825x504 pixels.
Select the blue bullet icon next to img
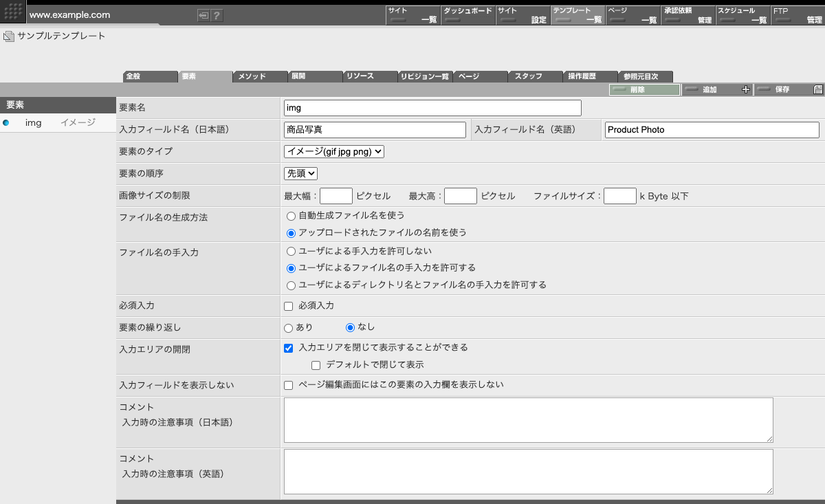pyautogui.click(x=7, y=122)
